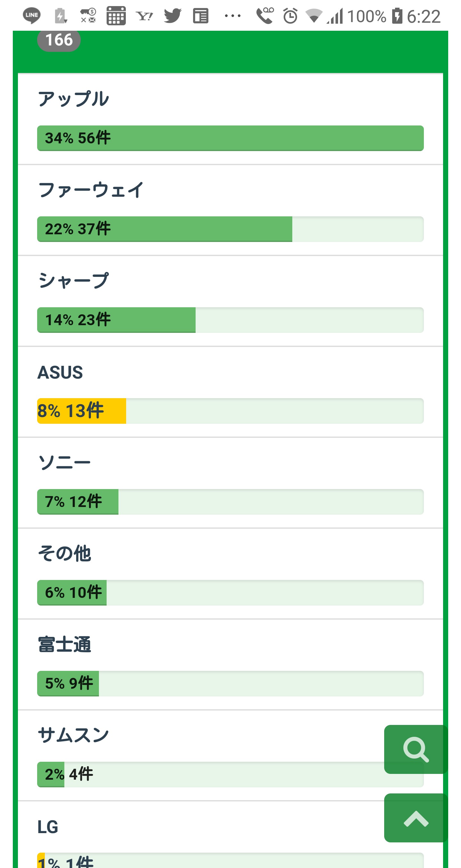
Task: Open the LINE notification icon
Action: (32, 15)
